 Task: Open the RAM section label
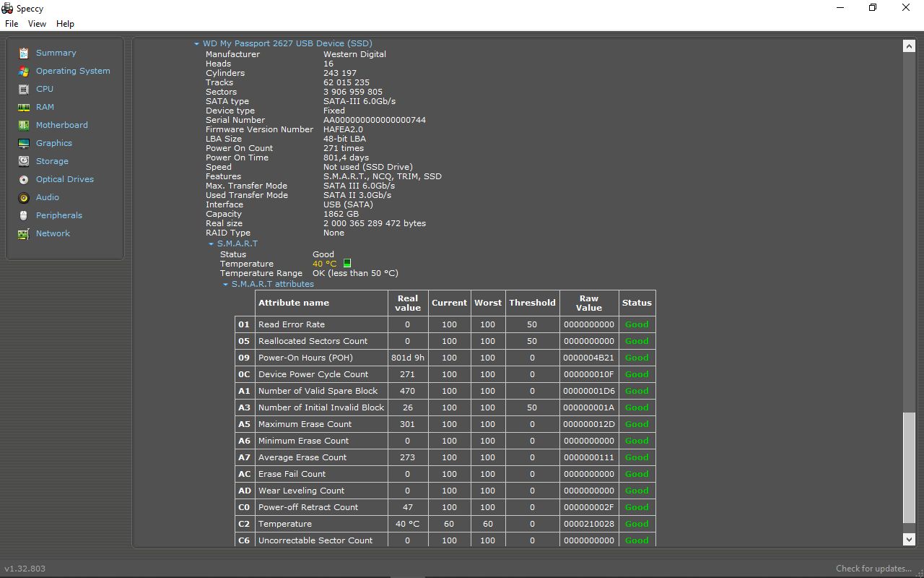[x=45, y=107]
